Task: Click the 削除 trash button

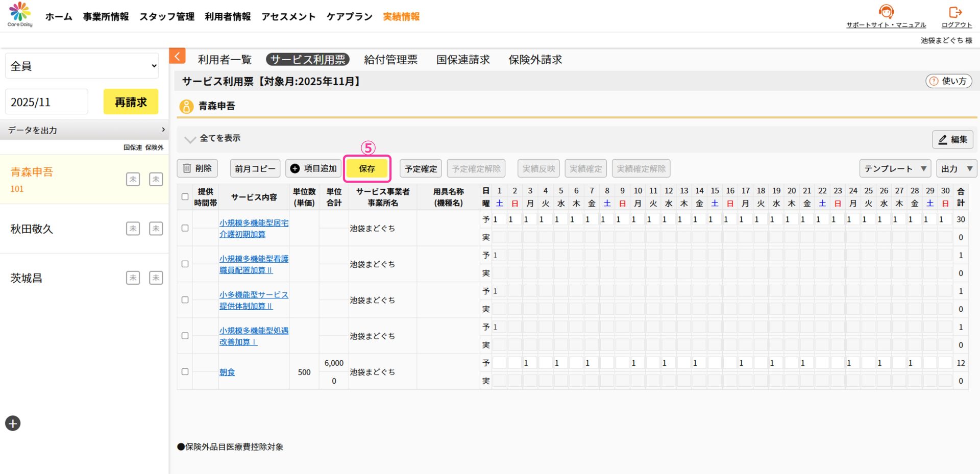Action: (x=197, y=168)
